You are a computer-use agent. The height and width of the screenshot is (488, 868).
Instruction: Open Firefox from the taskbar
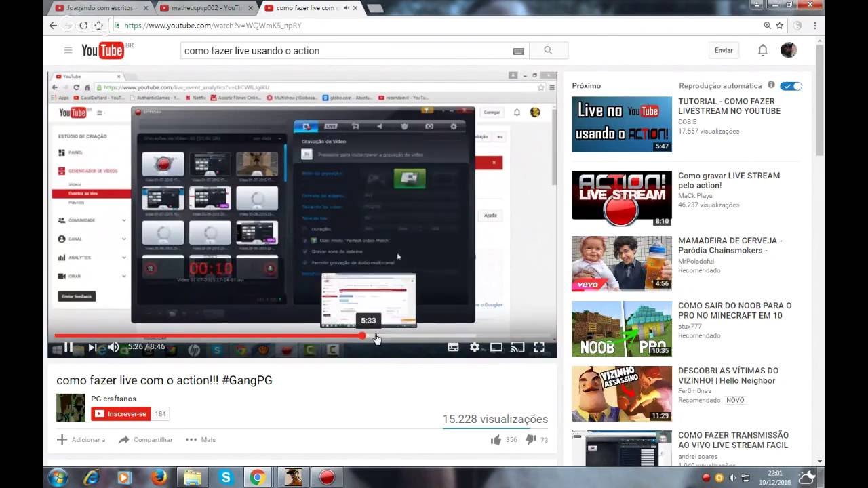[159, 477]
